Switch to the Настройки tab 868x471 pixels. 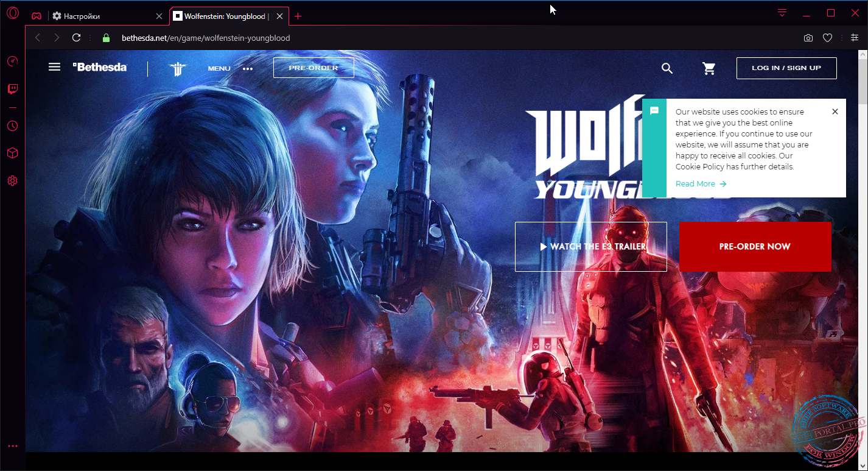[107, 16]
